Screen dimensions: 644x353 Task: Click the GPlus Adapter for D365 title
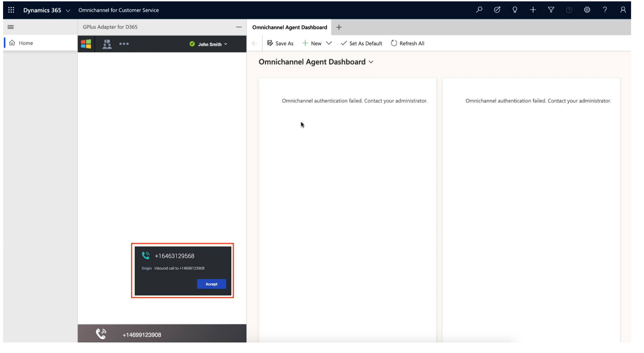[110, 27]
